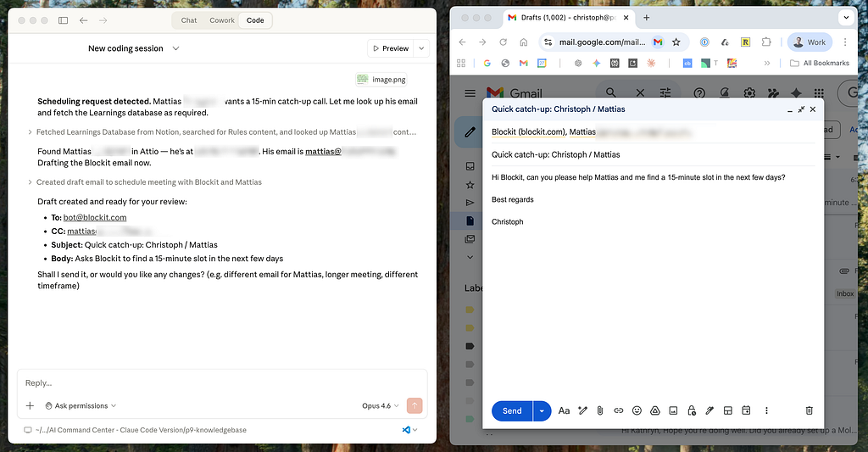Image resolution: width=868 pixels, height=452 pixels.
Task: Switch to the Chat tab in Claude
Action: tap(189, 20)
